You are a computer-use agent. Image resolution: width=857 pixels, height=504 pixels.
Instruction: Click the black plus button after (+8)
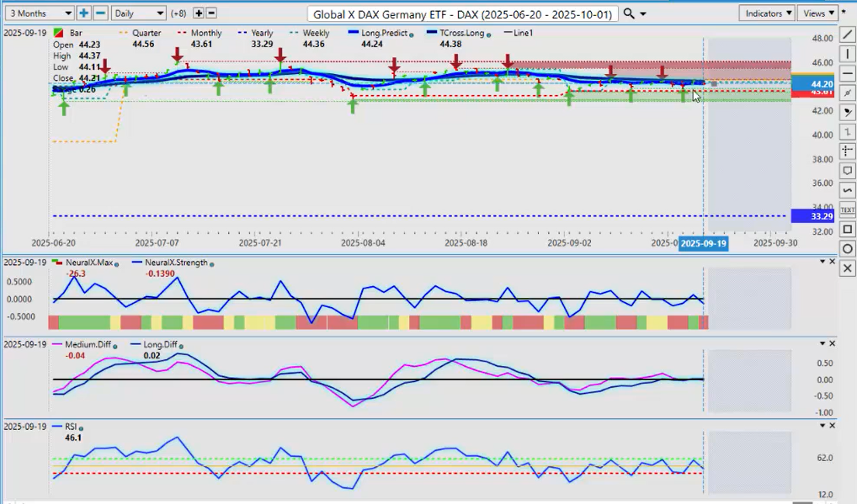click(199, 13)
